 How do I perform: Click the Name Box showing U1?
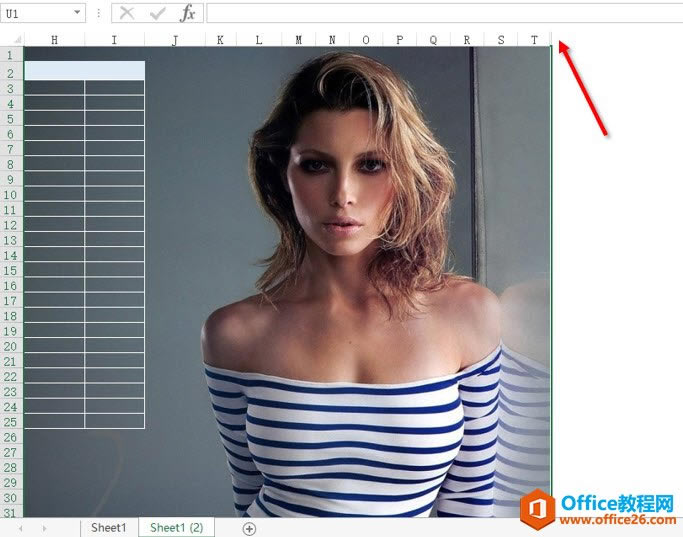(43, 14)
